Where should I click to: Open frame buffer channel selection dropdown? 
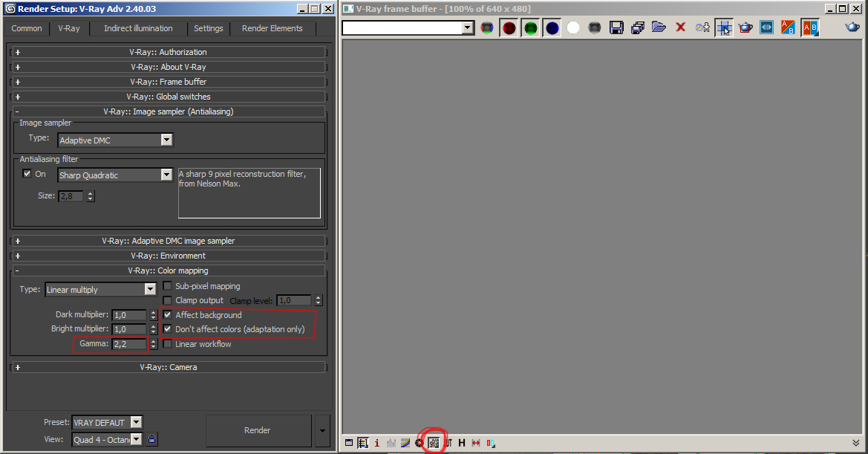408,27
